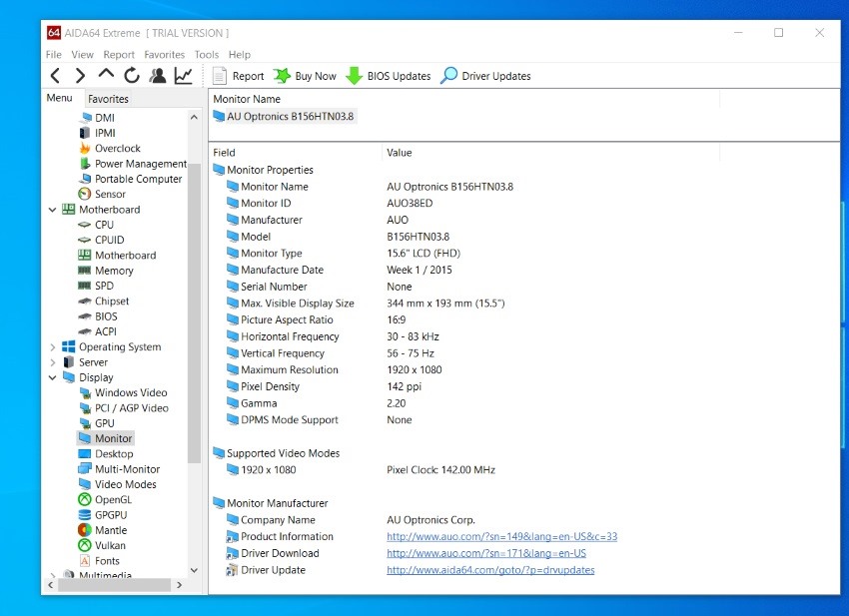Screen dimensions: 849x616
Task: Open the Tools menu
Action: (x=207, y=55)
